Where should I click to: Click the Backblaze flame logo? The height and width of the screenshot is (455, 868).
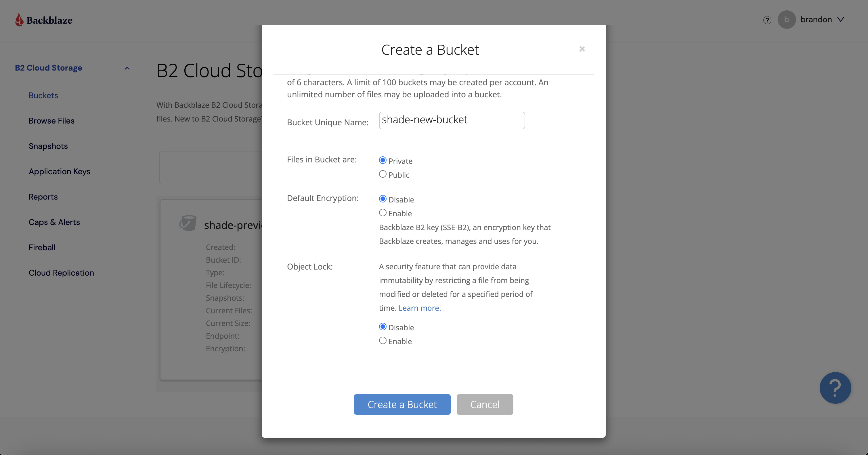pos(19,20)
